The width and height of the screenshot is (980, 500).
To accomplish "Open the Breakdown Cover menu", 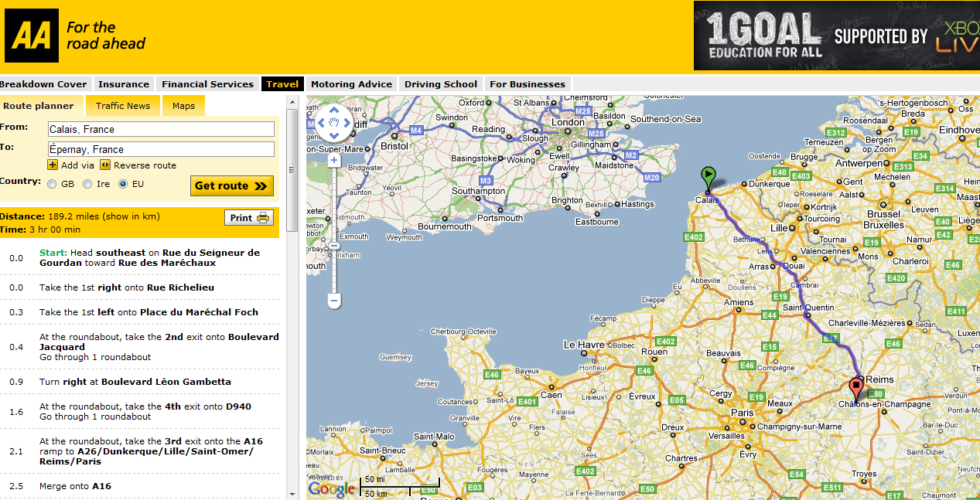I will [x=44, y=84].
